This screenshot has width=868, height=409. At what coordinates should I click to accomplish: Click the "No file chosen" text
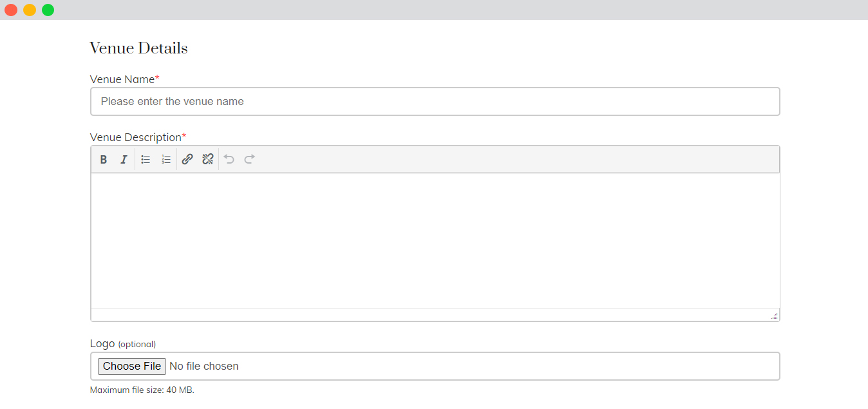[x=204, y=366]
